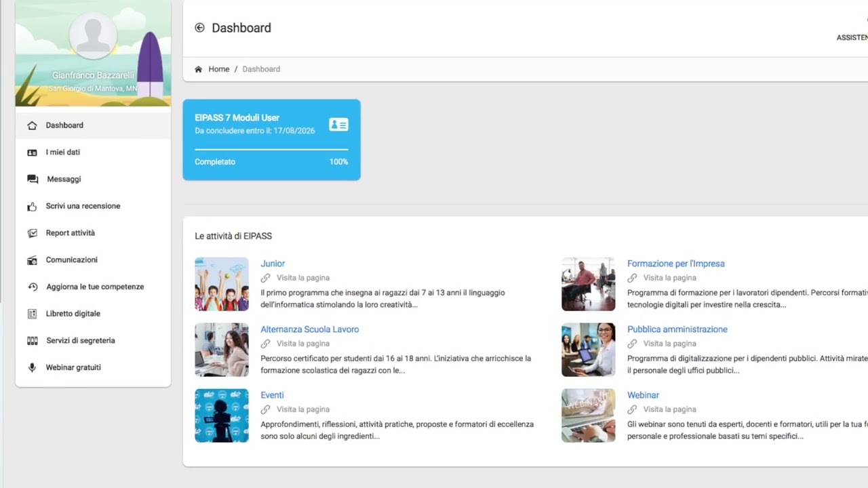
Task: Click the Da concludere entro il 17/08/2026 text
Action: point(255,131)
